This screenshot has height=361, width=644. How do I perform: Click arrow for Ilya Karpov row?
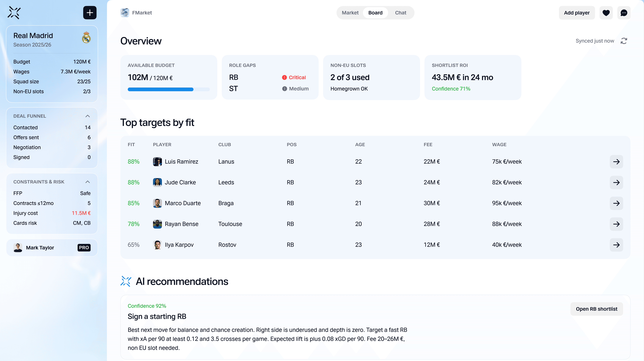(616, 245)
